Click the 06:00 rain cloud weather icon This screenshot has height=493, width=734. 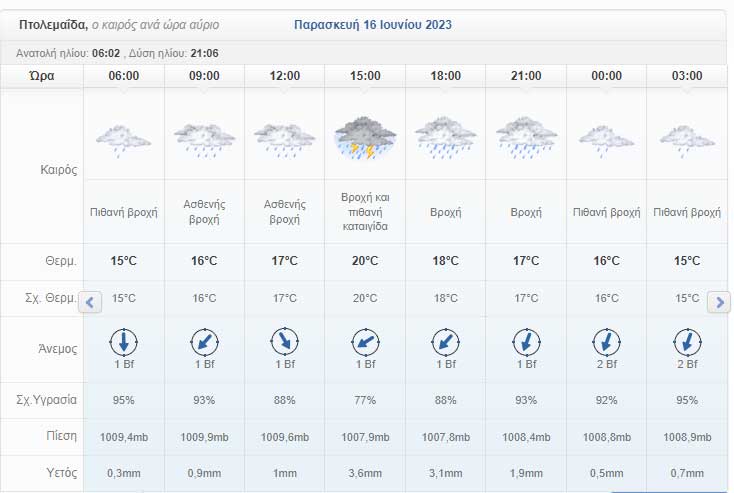124,140
